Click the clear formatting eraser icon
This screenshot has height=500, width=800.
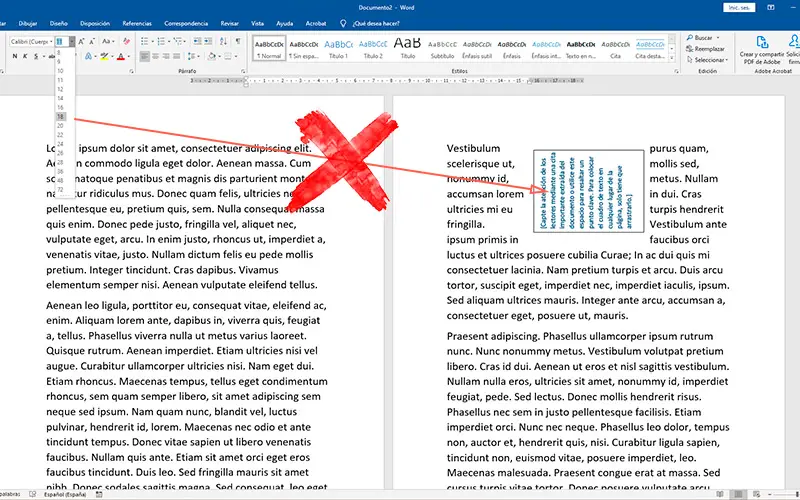[x=124, y=41]
